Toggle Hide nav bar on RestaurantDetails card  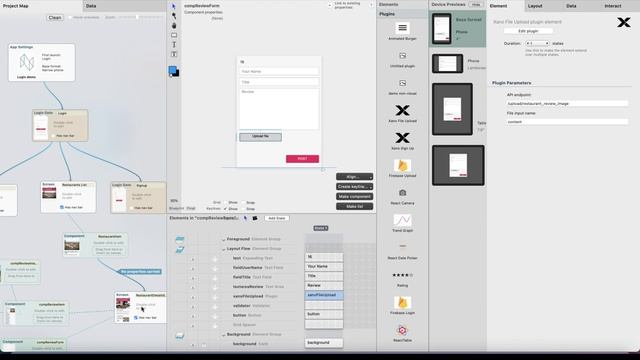pos(136,318)
